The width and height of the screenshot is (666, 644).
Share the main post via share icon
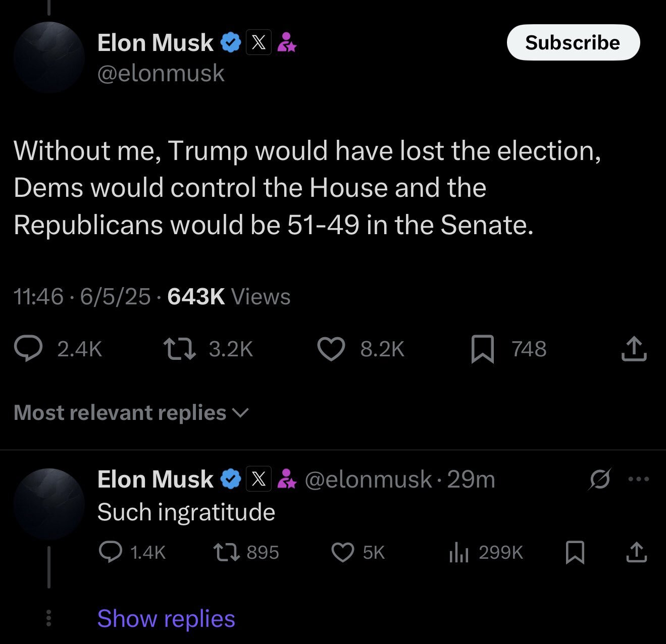(634, 349)
